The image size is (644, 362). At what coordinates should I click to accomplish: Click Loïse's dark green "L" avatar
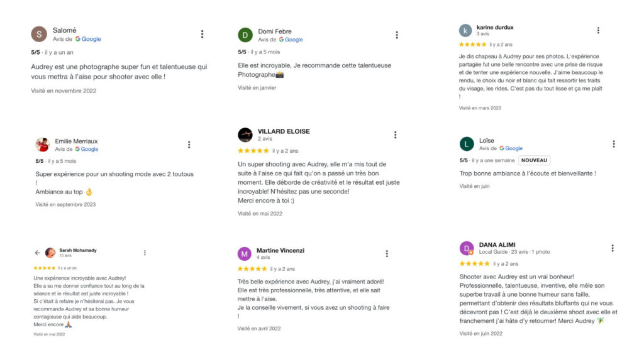467,144
